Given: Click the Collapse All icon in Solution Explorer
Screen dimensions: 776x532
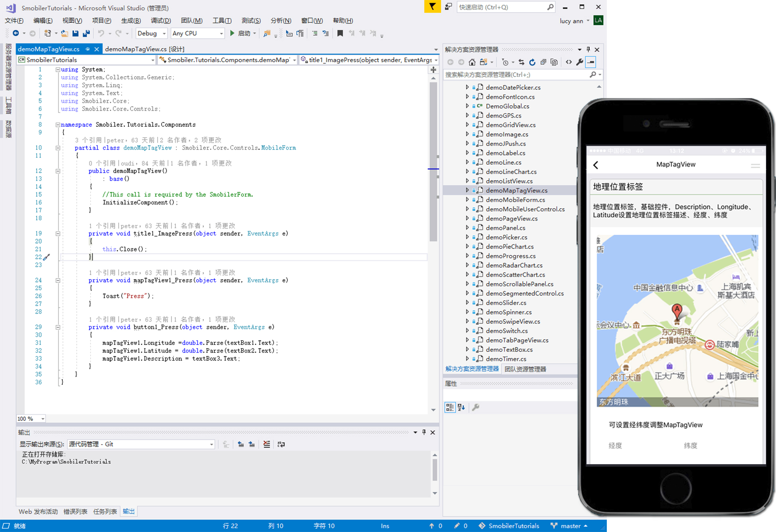Looking at the screenshot, I should coord(543,62).
